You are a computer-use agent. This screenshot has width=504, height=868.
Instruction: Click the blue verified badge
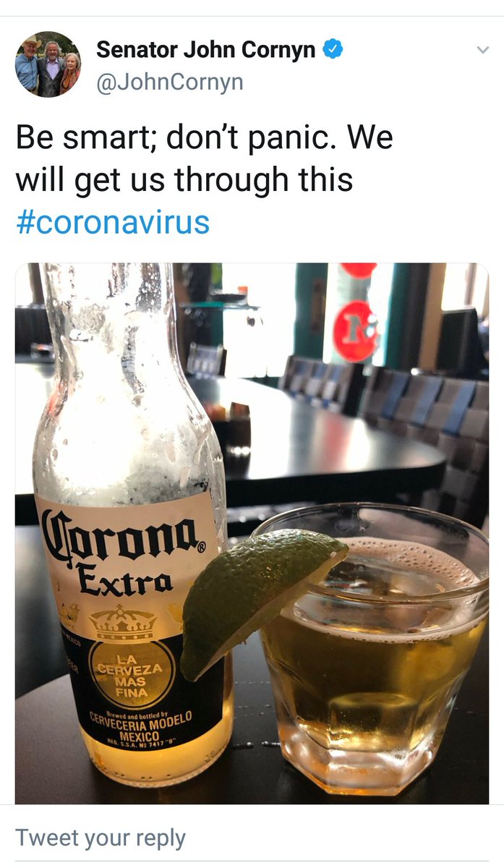[x=333, y=50]
